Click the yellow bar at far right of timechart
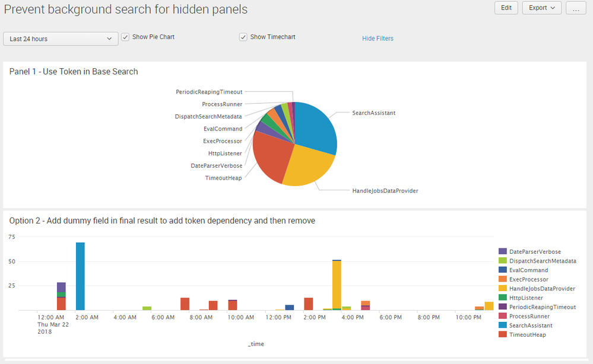This screenshot has width=593, height=364. tap(489, 306)
